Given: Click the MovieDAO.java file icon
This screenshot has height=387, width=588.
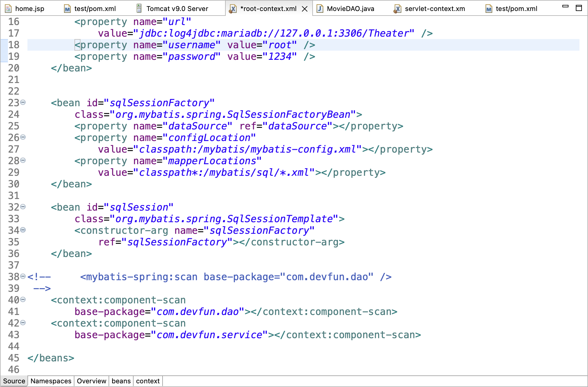Looking at the screenshot, I should [x=320, y=9].
